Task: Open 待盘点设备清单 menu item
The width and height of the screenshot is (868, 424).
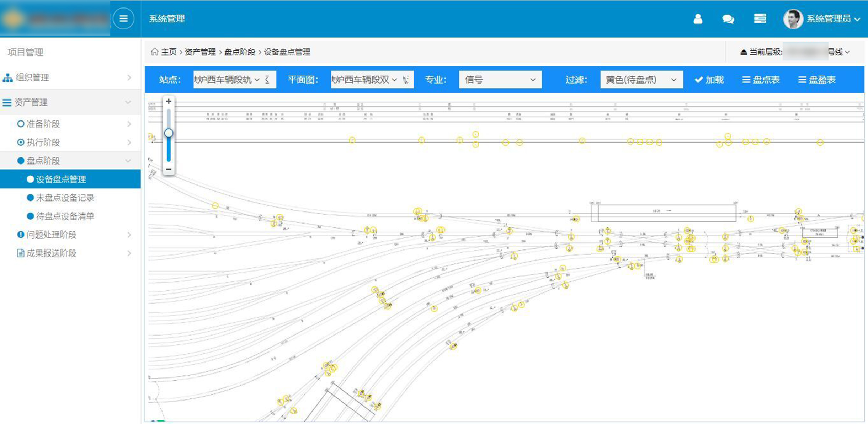Action: pyautogui.click(x=65, y=216)
